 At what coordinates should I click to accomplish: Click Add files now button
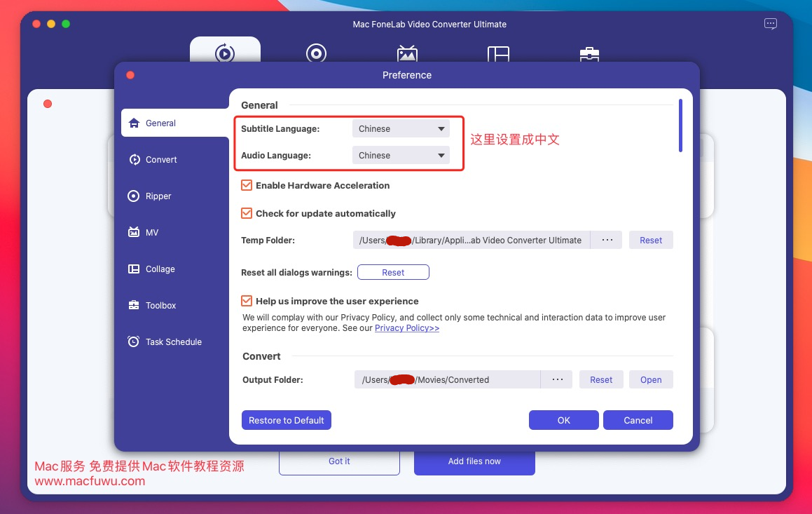tap(474, 462)
